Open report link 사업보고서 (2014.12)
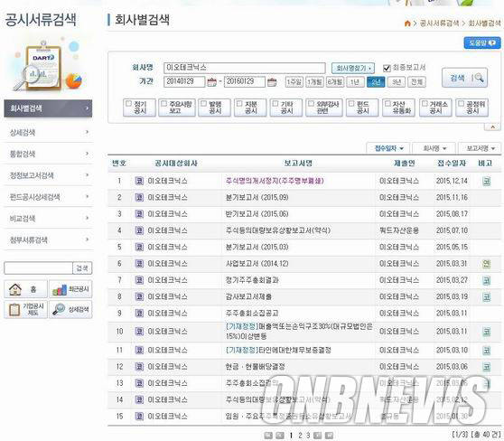This screenshot has height=441, width=504. [x=257, y=264]
